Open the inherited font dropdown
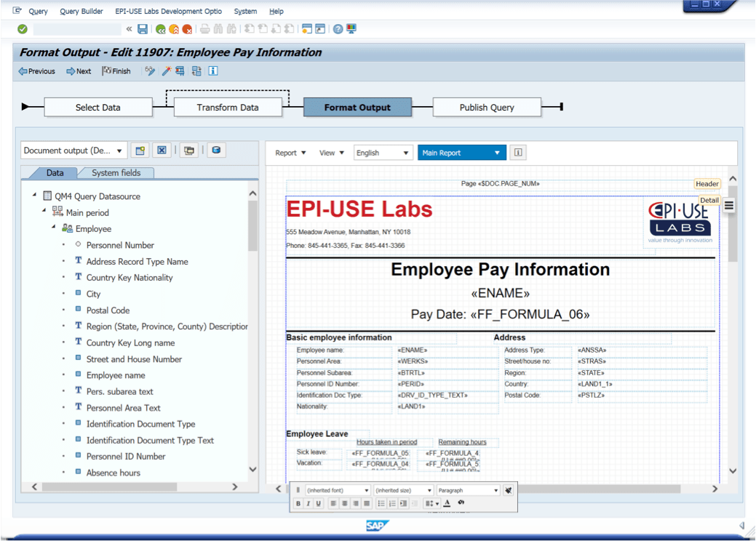The height and width of the screenshot is (541, 756). [338, 490]
